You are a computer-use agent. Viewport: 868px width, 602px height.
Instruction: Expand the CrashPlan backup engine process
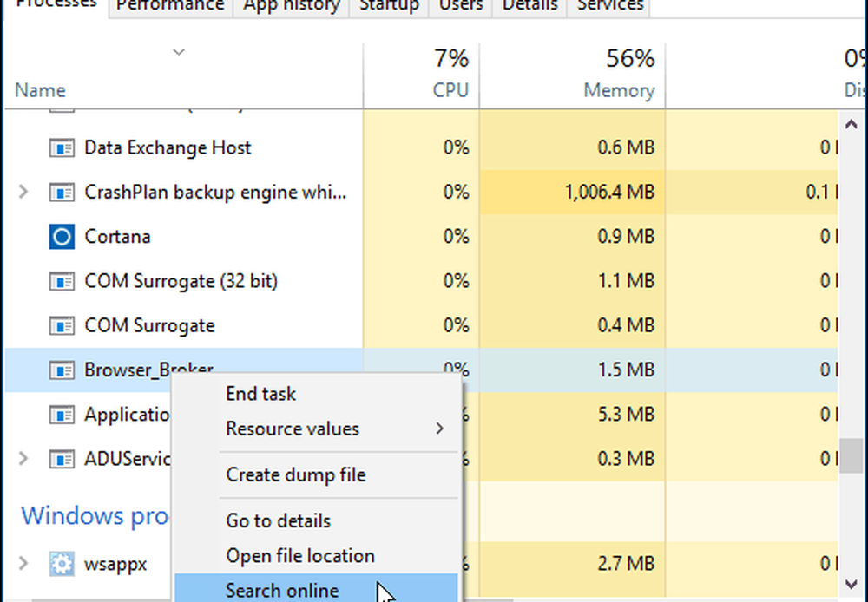coord(24,192)
